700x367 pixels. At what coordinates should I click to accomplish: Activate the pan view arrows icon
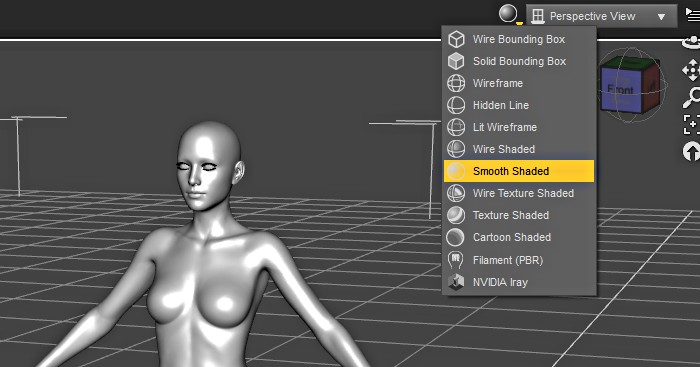pos(691,70)
